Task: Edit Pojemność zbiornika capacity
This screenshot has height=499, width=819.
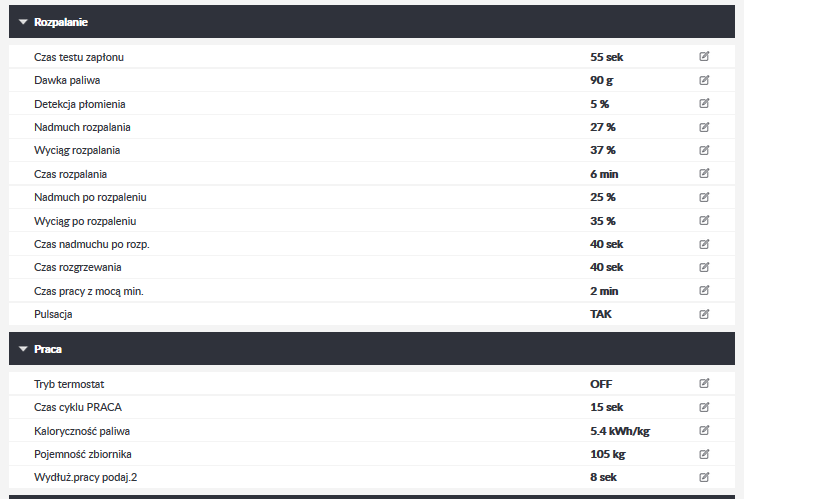Action: [704, 454]
